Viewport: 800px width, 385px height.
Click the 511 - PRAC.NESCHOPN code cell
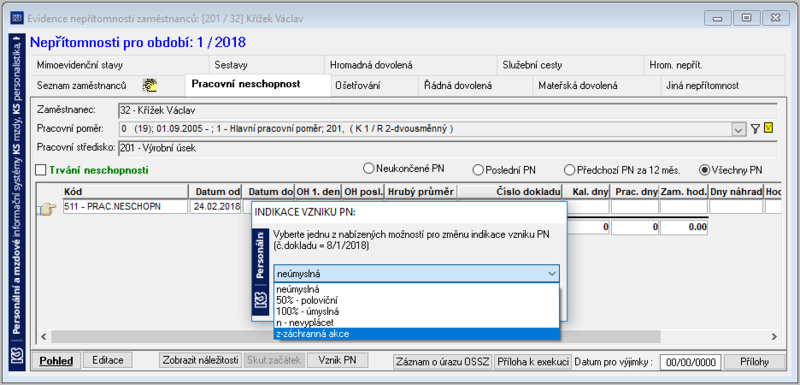coord(125,207)
